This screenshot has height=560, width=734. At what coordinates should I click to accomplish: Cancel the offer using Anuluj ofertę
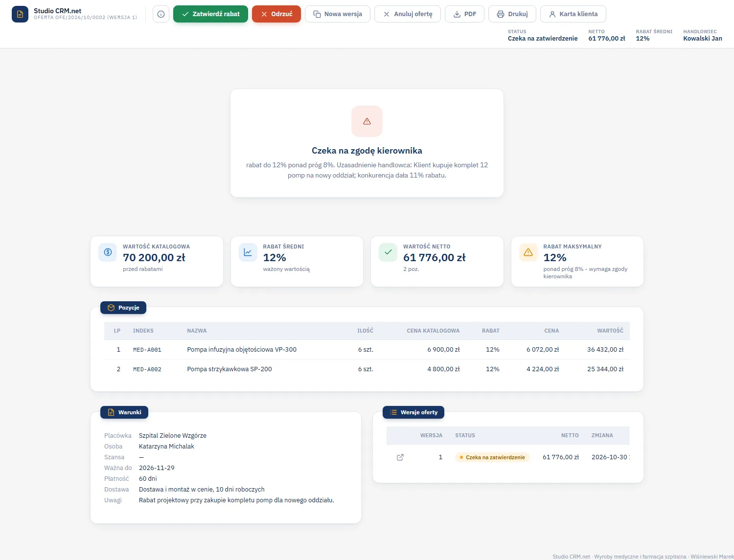408,14
